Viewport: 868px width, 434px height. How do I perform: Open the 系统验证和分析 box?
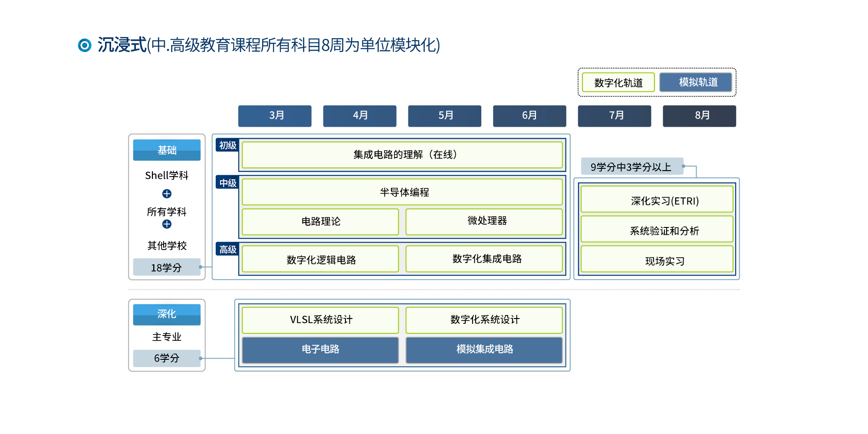(657, 229)
